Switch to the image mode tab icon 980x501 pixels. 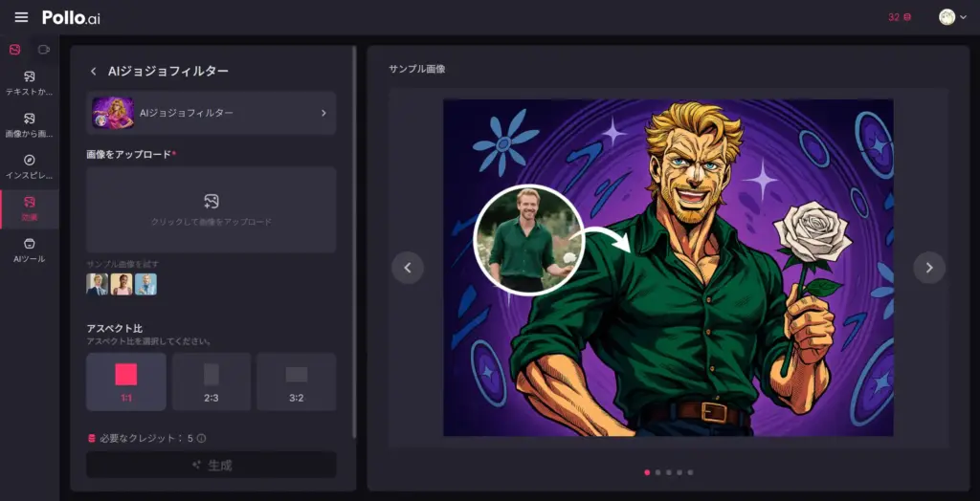(x=15, y=50)
